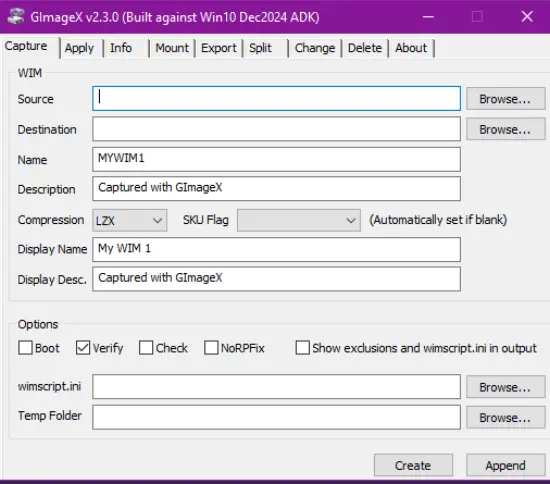Browse for the Destination file
The height and width of the screenshot is (484, 550).
coord(505,129)
